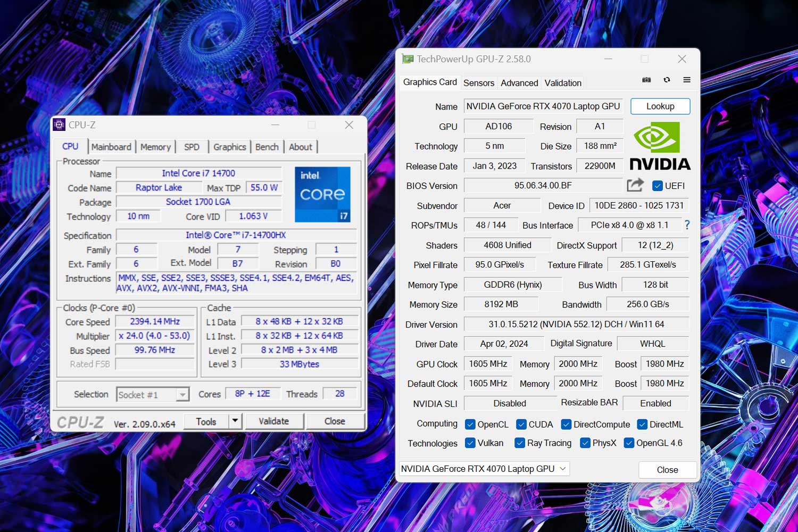Click the Intel Core i7 logo in CPU-Z
The height and width of the screenshot is (532, 798).
click(x=322, y=194)
